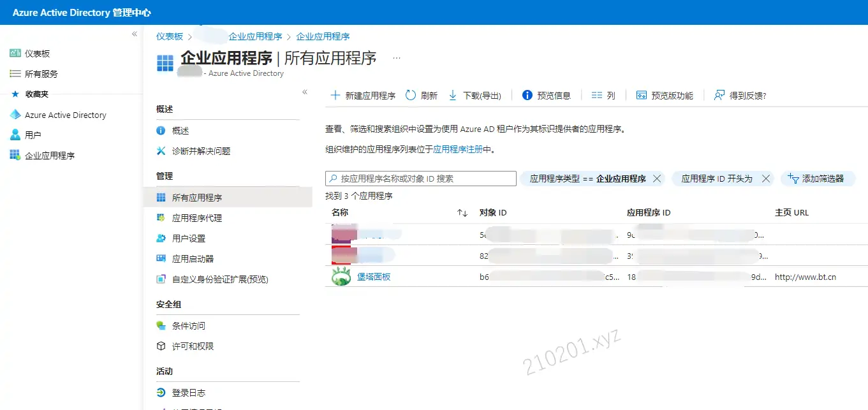The height and width of the screenshot is (410, 868).
Task: Click the application search input field
Action: pos(421,179)
